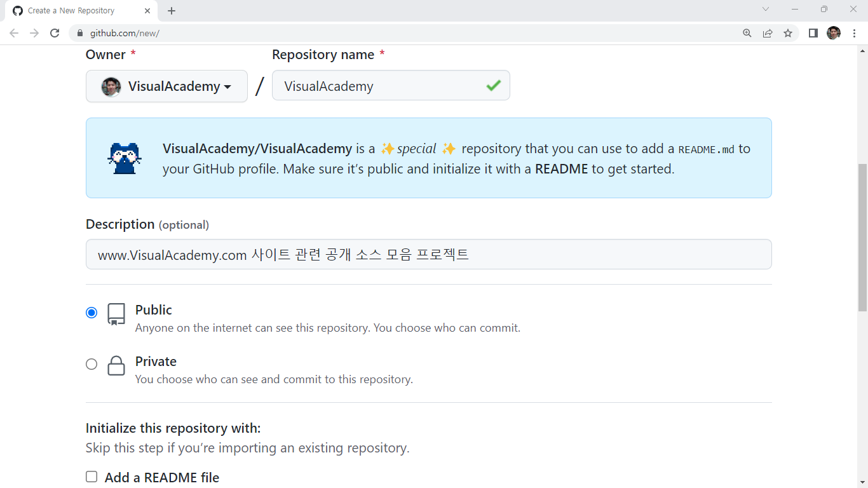Bookmark this page with the star icon
This screenshot has width=868, height=488.
pos(788,33)
